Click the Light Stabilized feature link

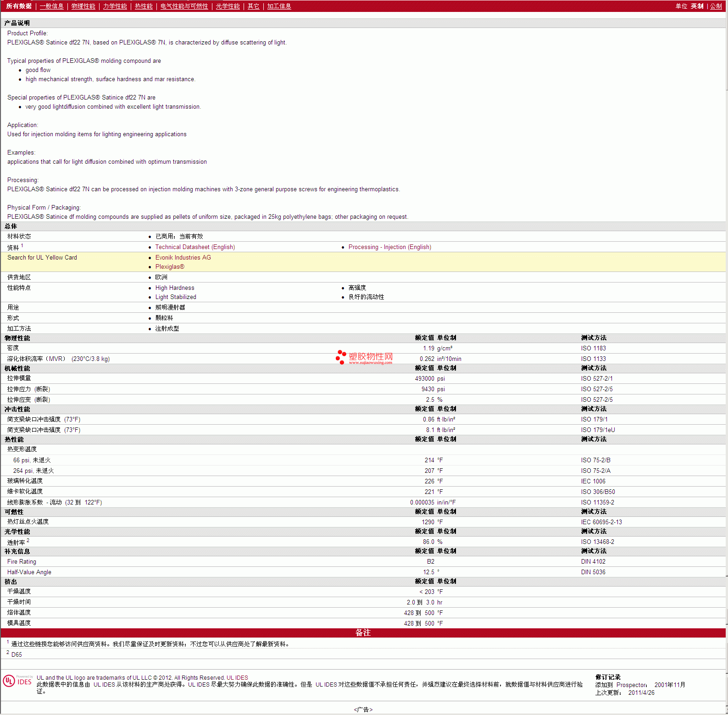point(176,297)
